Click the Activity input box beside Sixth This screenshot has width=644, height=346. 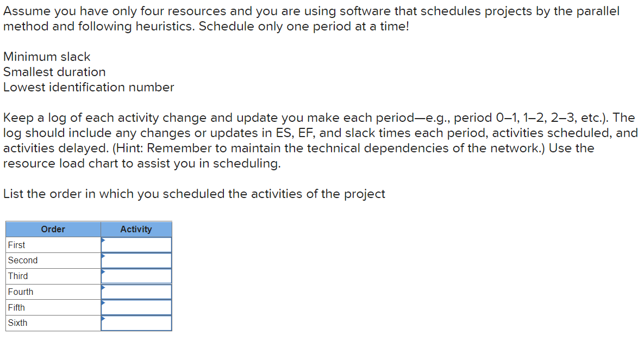137,323
